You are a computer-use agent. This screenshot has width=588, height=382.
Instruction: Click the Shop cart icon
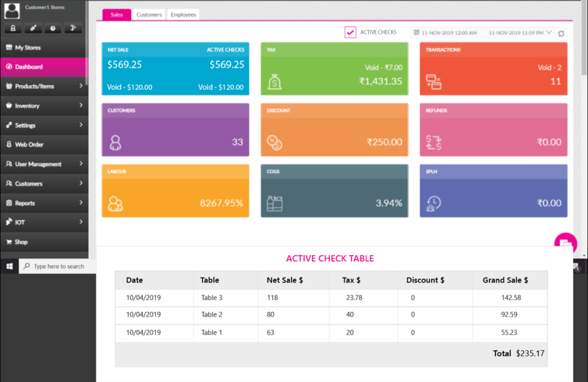(x=9, y=242)
